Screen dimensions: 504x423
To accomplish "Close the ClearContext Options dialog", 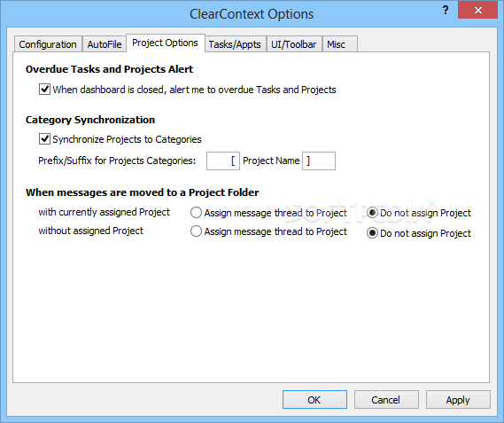I will pyautogui.click(x=478, y=11).
